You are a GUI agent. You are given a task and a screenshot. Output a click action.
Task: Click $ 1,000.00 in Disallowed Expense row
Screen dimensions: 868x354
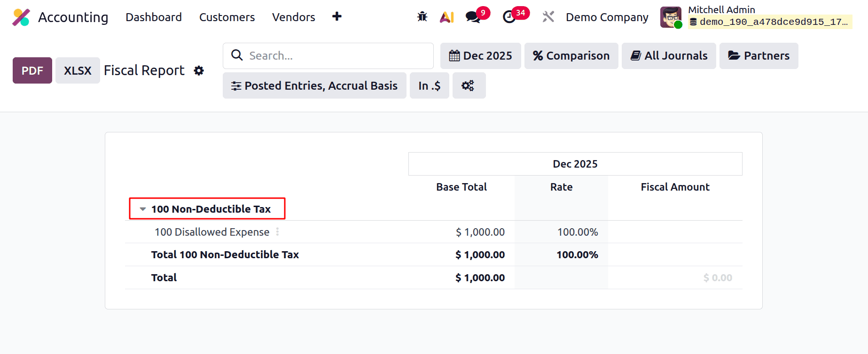(480, 232)
